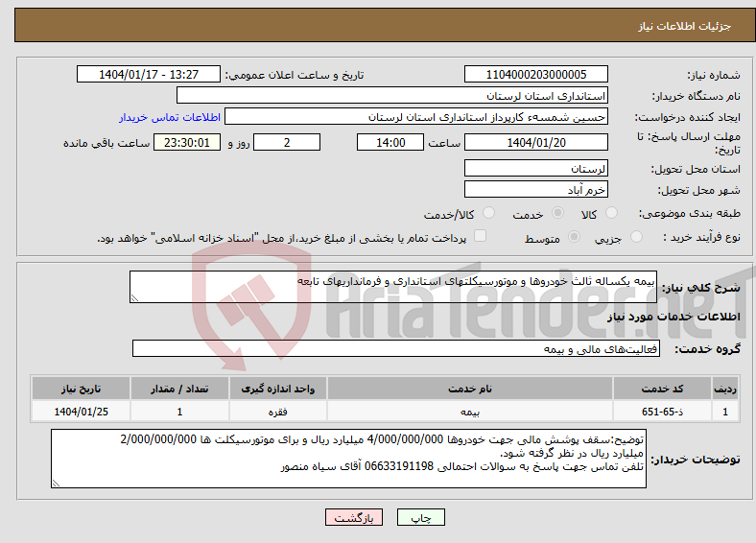756x543 pixels.
Task: Click the buyer organization name field
Action: tap(392, 96)
